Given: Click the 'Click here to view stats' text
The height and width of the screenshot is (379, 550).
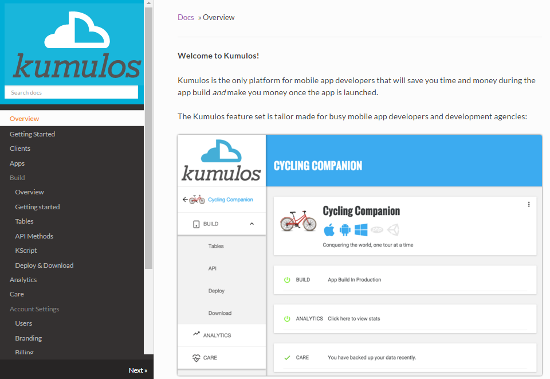Looking at the screenshot, I should coord(354,319).
